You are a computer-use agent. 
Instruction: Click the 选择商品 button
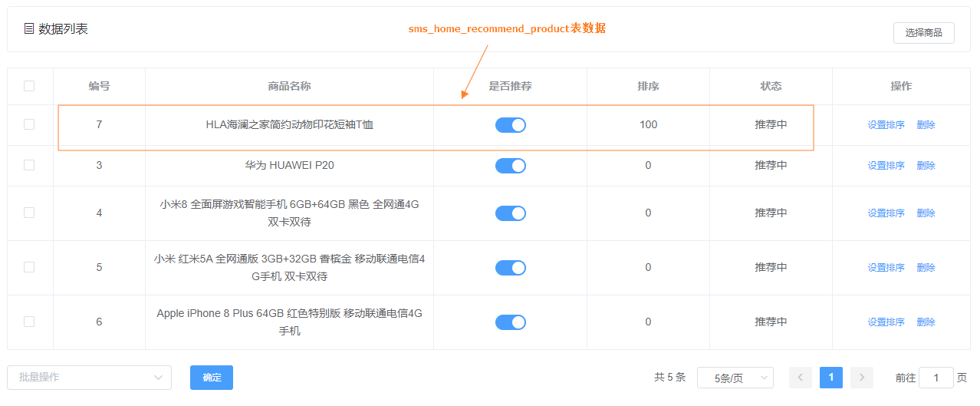tap(923, 33)
